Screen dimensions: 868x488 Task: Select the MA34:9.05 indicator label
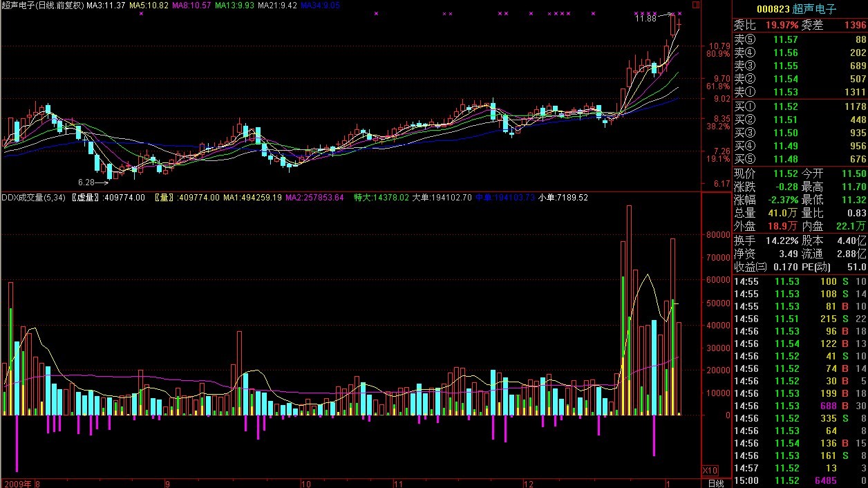click(321, 6)
